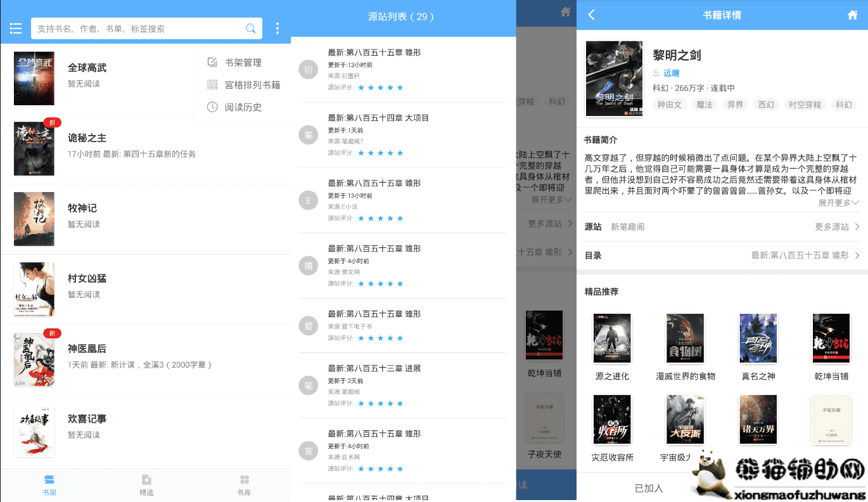
Task: Click the search magnifier icon
Action: click(251, 29)
